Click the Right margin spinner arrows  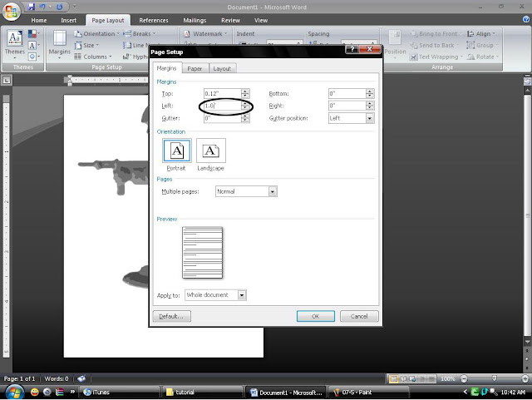[x=370, y=106]
